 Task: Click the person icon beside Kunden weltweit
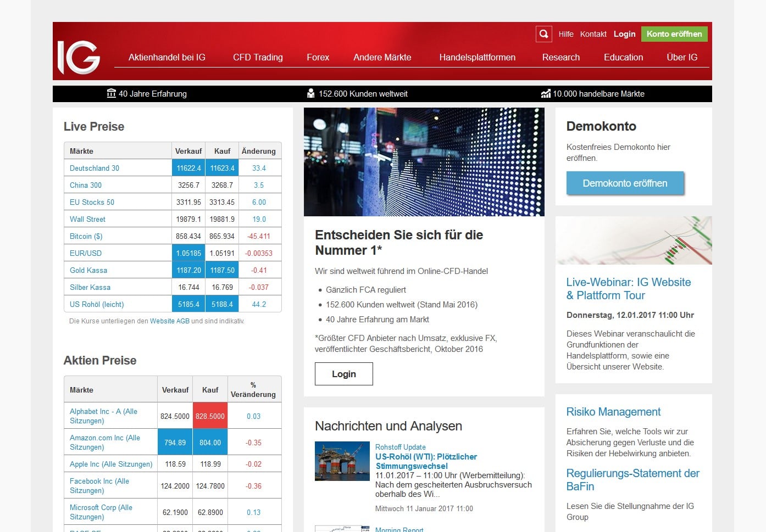click(310, 93)
